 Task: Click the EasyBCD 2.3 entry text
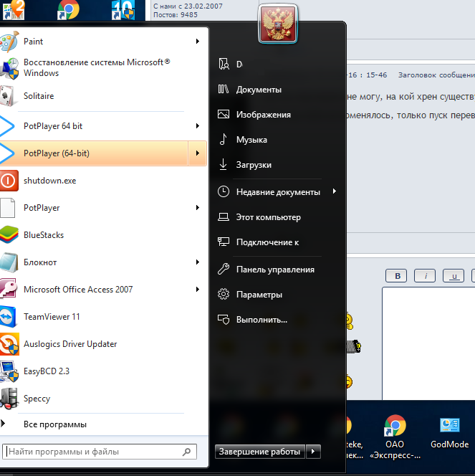pos(47,371)
